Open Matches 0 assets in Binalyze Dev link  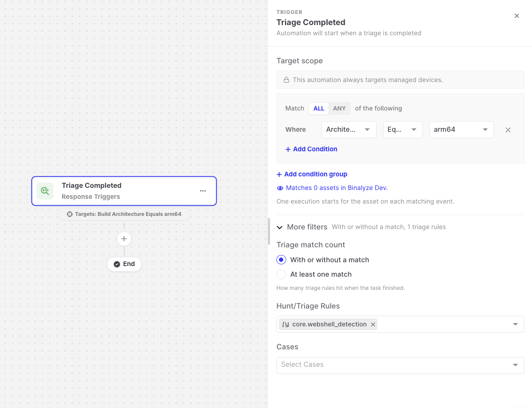pyautogui.click(x=337, y=188)
